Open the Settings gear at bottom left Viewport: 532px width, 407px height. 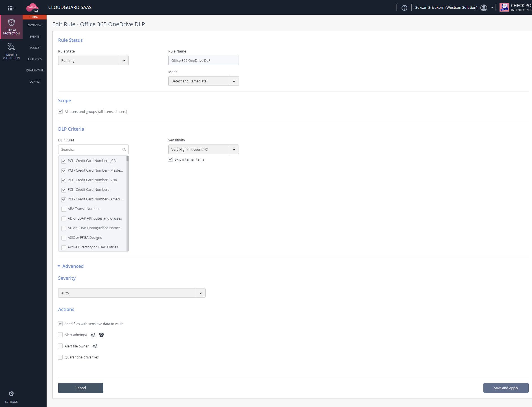tap(11, 394)
